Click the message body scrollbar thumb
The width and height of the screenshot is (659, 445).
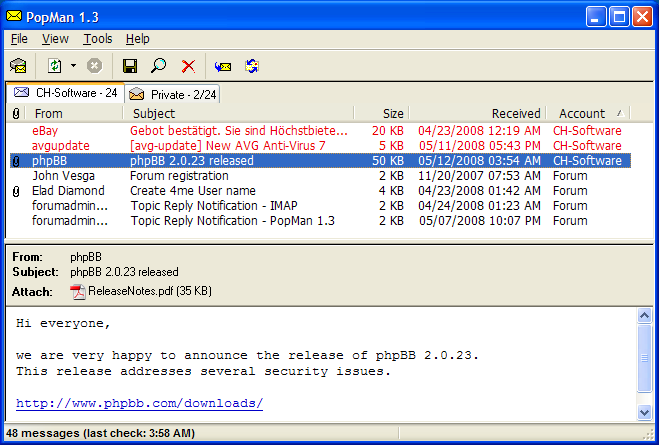coord(644,358)
